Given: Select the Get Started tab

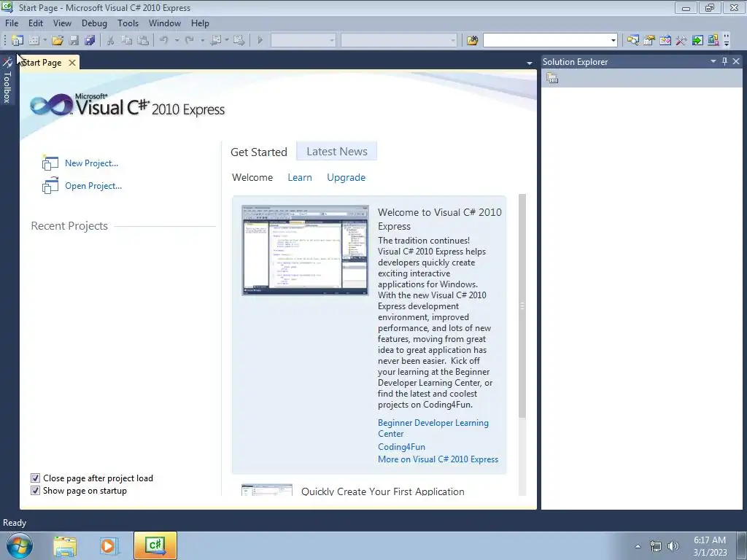Looking at the screenshot, I should (259, 152).
